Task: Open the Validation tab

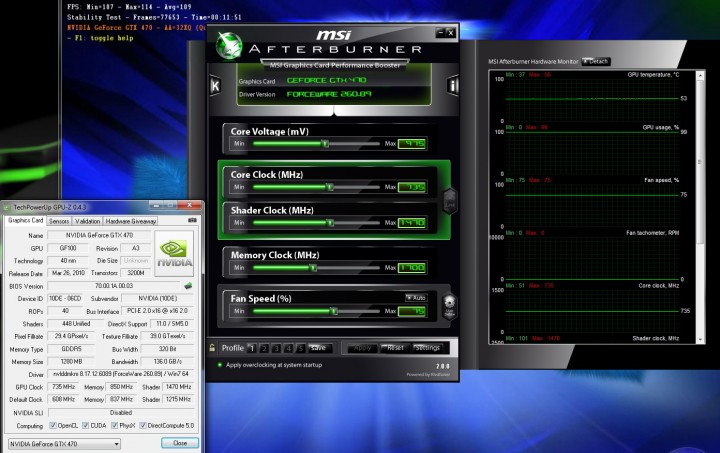Action: pyautogui.click(x=87, y=221)
